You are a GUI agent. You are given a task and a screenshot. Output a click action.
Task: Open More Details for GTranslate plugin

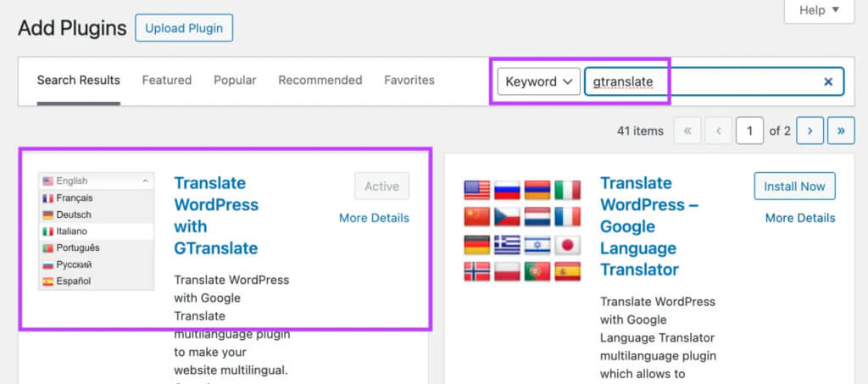374,218
